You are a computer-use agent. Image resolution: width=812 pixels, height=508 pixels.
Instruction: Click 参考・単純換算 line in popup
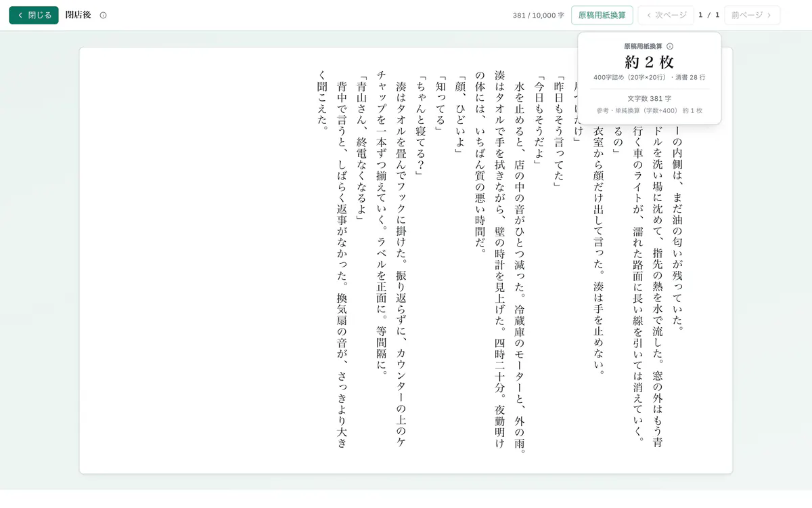(x=650, y=110)
